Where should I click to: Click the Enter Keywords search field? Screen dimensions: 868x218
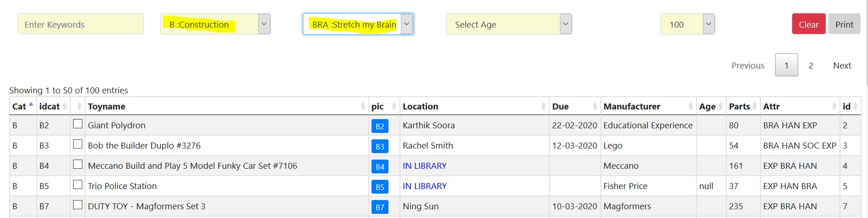tap(80, 24)
